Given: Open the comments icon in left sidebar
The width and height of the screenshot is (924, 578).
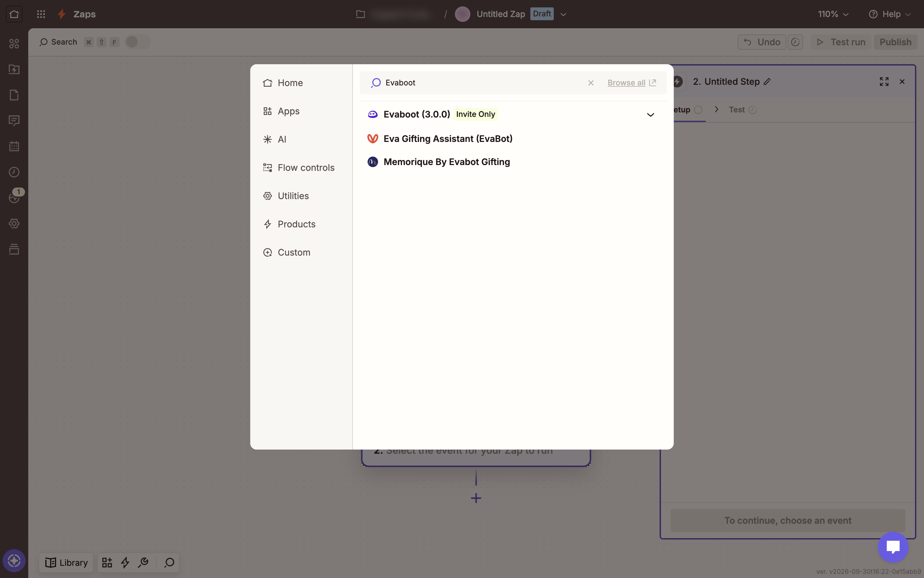Looking at the screenshot, I should coord(14,121).
